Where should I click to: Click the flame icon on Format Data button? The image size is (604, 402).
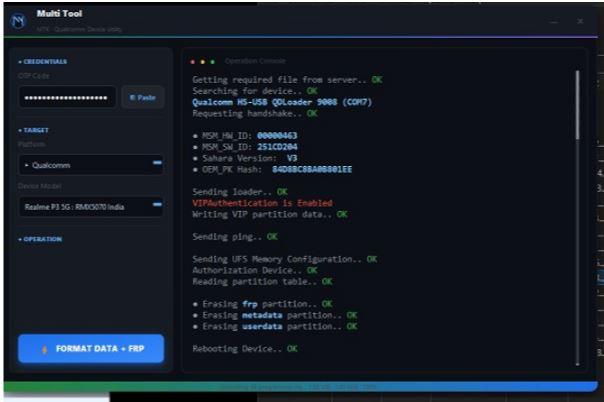(45, 349)
